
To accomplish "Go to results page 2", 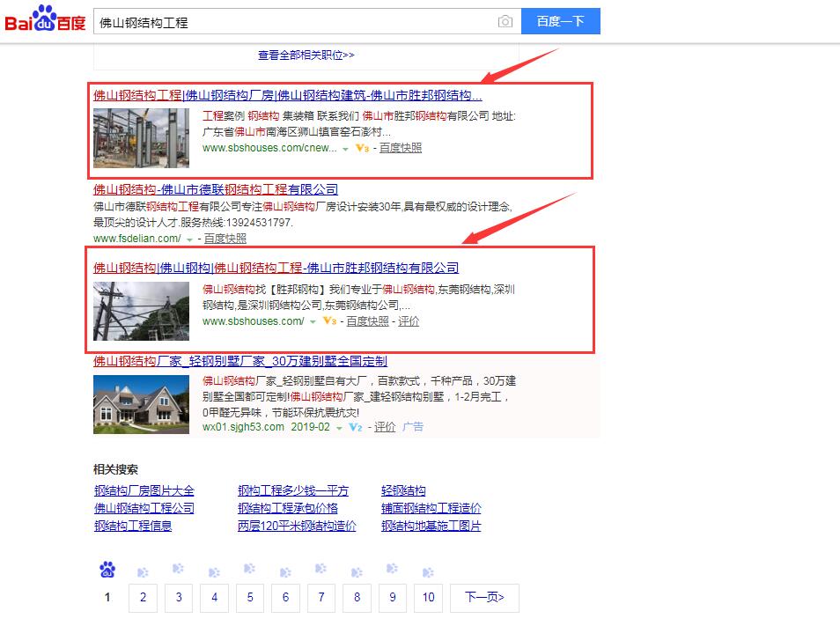I will (x=143, y=597).
